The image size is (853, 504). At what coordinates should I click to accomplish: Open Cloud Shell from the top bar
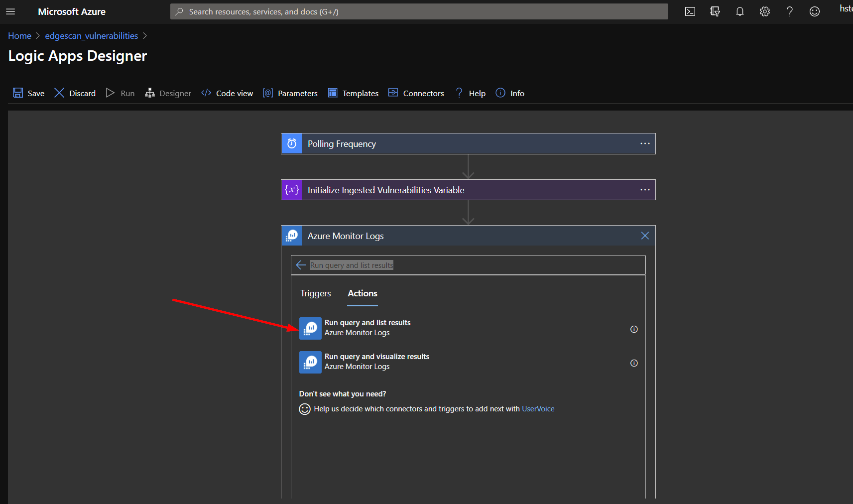click(x=690, y=11)
